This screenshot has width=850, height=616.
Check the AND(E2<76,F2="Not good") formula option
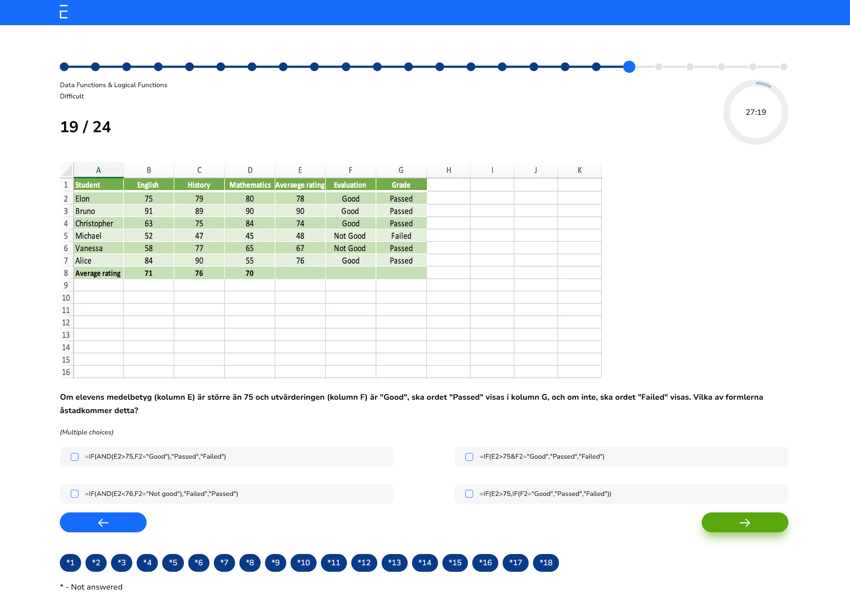tap(74, 494)
